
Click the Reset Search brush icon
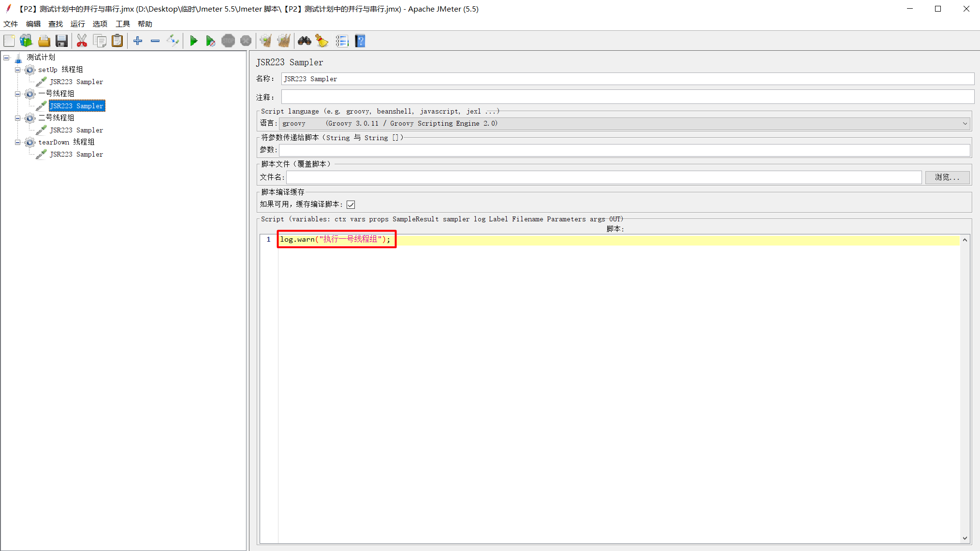322,41
